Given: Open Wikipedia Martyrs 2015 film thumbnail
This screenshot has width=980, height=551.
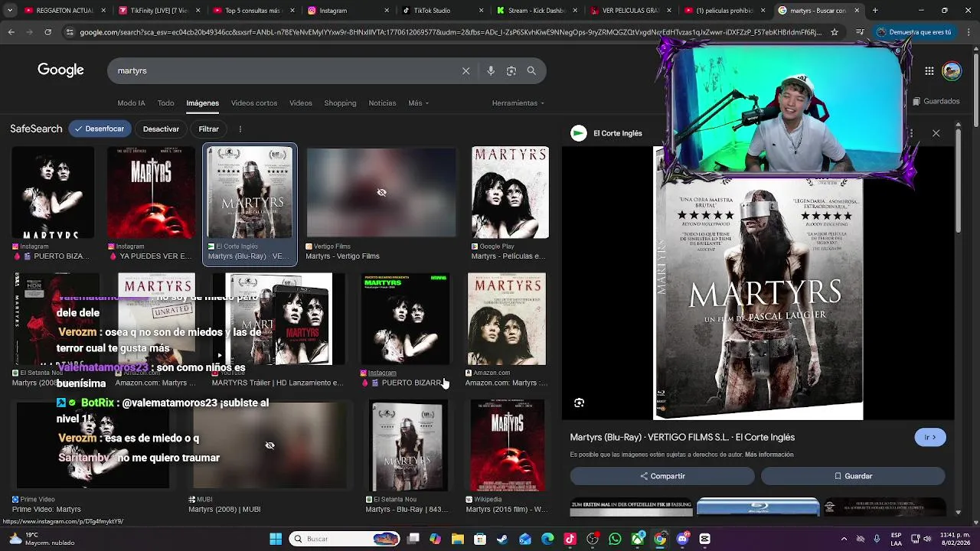Looking at the screenshot, I should coord(508,445).
